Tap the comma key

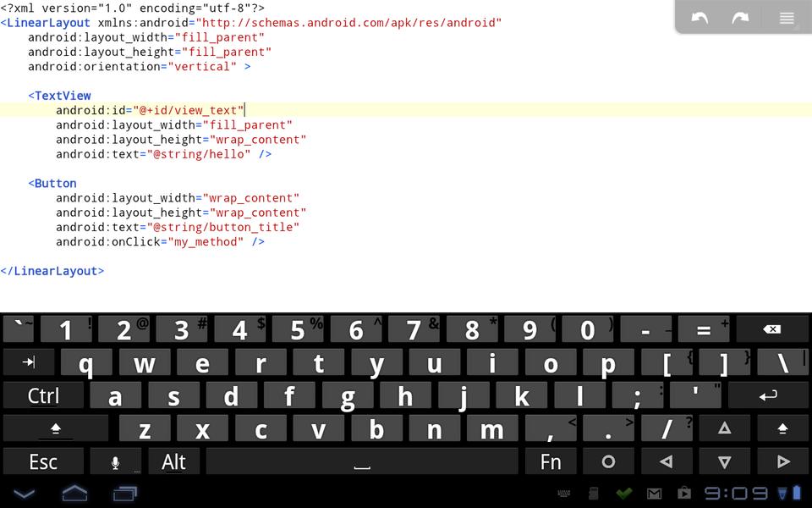pyautogui.click(x=551, y=428)
